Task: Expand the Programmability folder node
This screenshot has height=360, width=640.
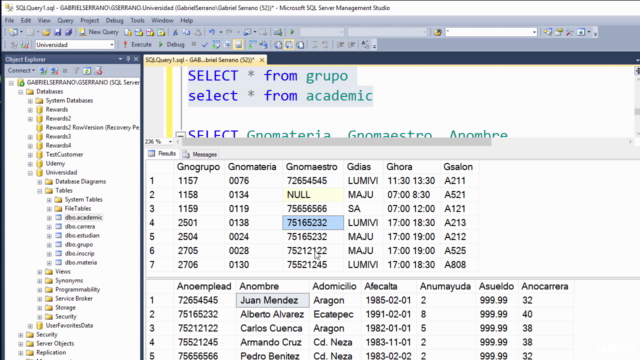Action: point(40,290)
